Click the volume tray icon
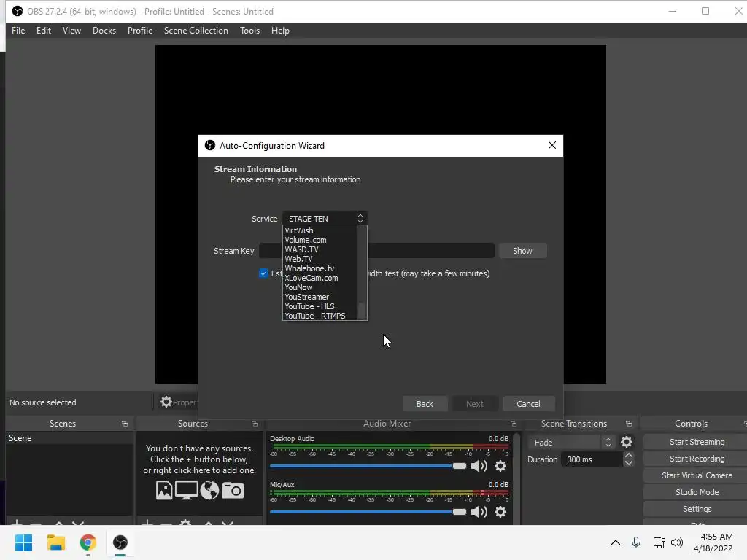Viewport: 747px width, 560px height. click(677, 542)
